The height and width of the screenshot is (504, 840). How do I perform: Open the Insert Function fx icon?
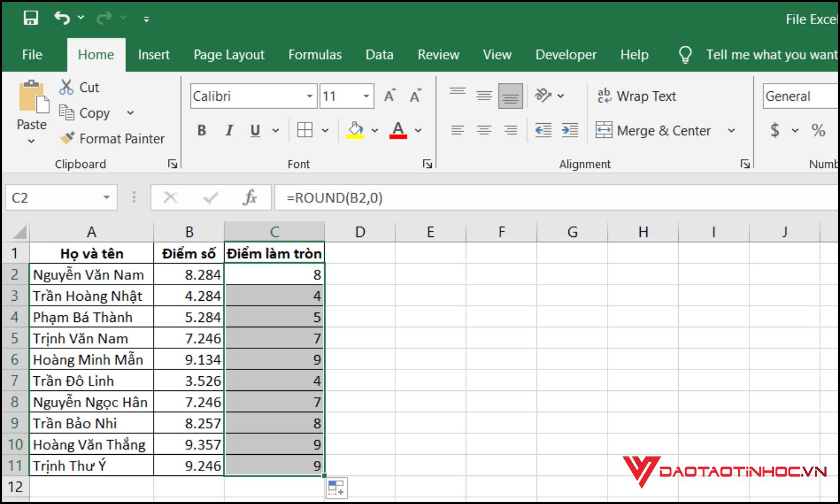[250, 198]
